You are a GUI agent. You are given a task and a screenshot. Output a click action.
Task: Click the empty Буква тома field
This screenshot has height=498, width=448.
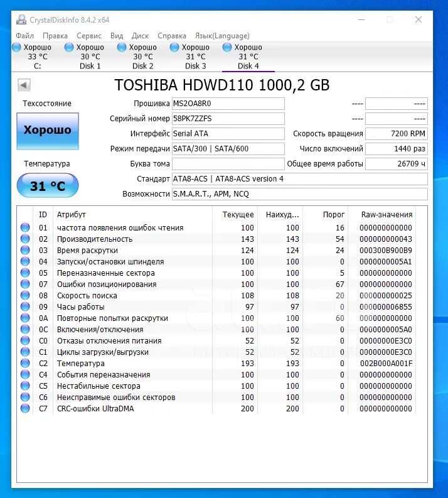(x=228, y=164)
